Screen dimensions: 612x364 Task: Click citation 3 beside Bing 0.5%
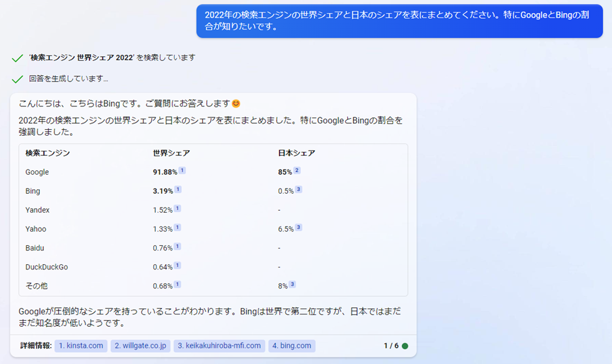tap(299, 190)
